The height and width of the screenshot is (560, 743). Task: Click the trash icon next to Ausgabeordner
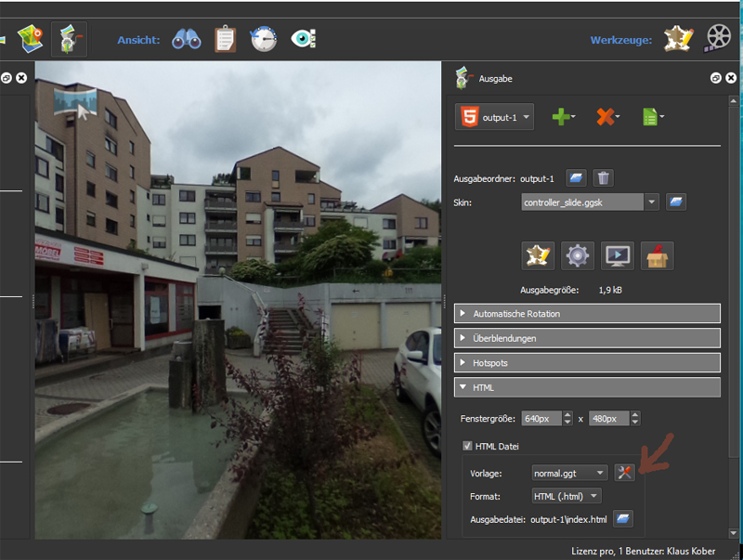point(603,177)
